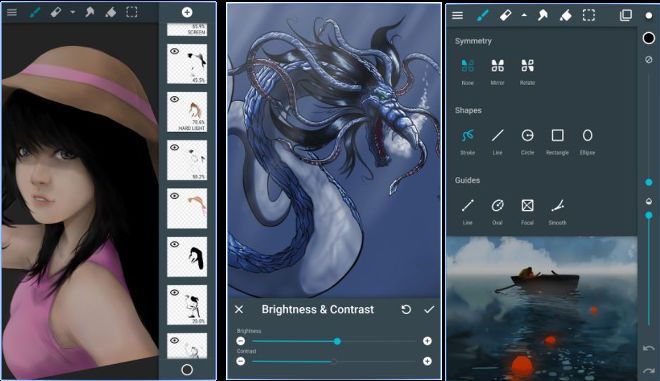Image resolution: width=660 pixels, height=381 pixels.
Task: Open the Layers panel icon in right screen
Action: tap(626, 16)
